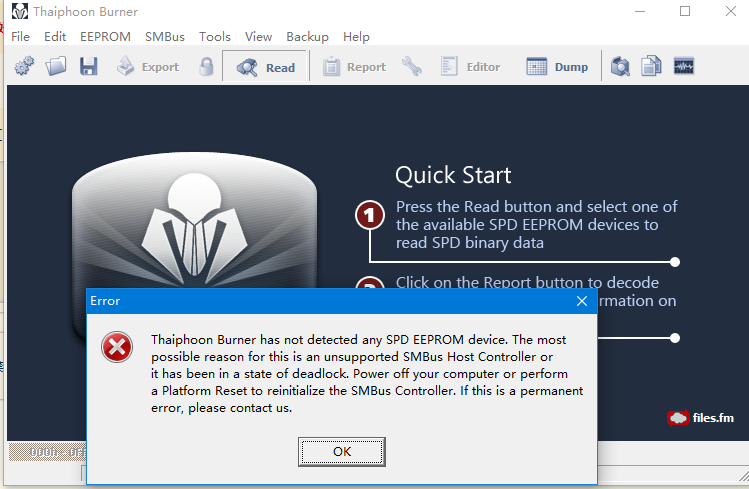Viewport: 749px width, 489px height.
Task: Minimize the Thaiphoon Burner window
Action: [x=640, y=11]
